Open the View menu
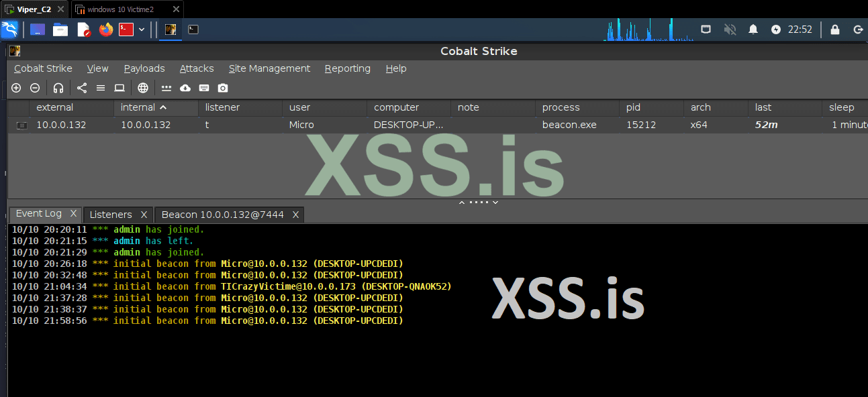 pos(97,68)
